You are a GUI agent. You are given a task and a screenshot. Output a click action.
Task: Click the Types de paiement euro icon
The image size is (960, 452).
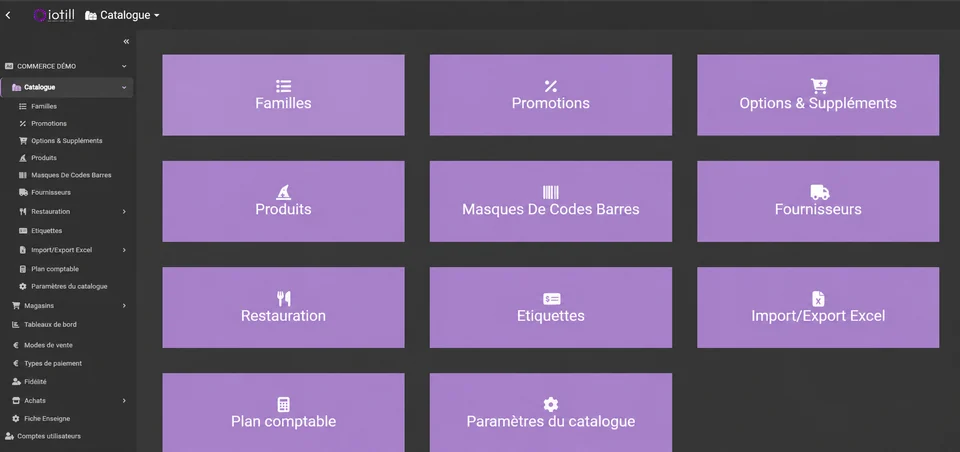pyautogui.click(x=16, y=364)
